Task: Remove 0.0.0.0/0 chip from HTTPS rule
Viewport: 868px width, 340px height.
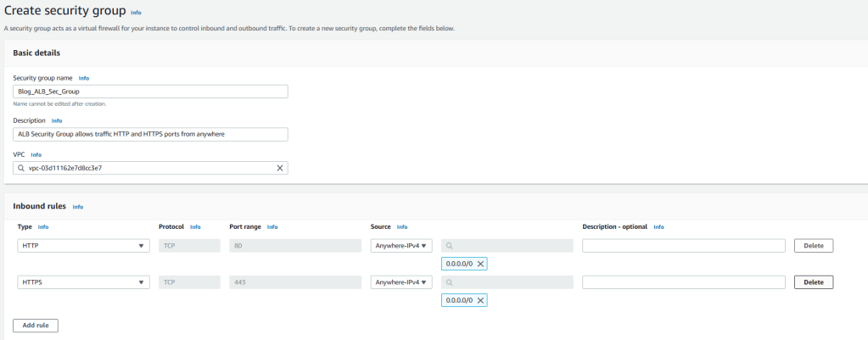Action: 481,300
